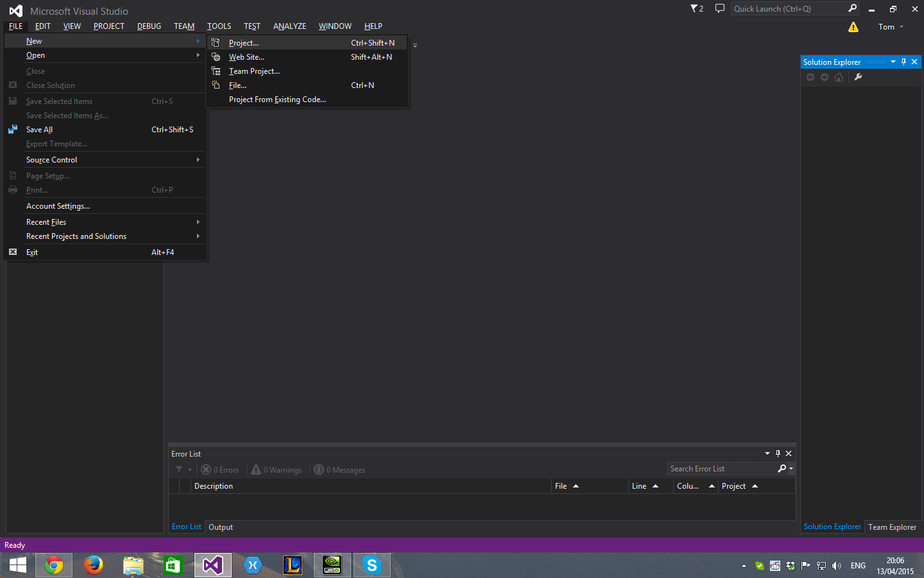Open Error List search options dropdown

pyautogui.click(x=791, y=469)
